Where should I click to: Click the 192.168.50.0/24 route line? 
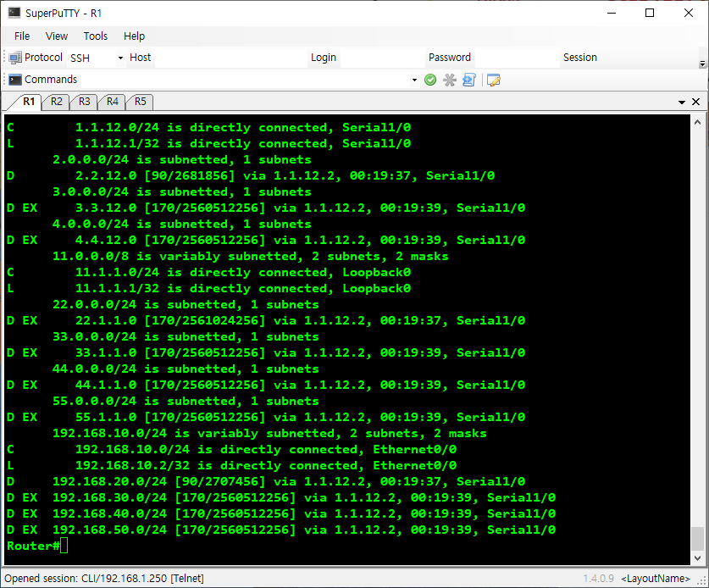(281, 530)
